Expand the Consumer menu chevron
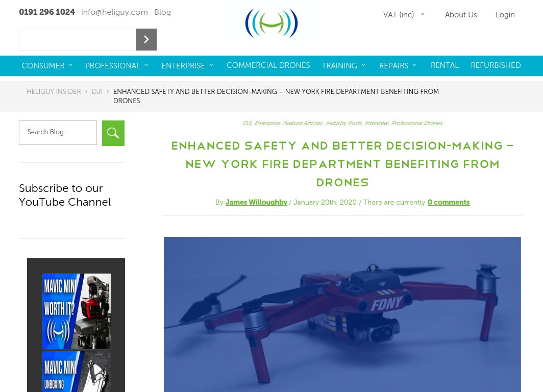This screenshot has height=392, width=543. click(70, 65)
